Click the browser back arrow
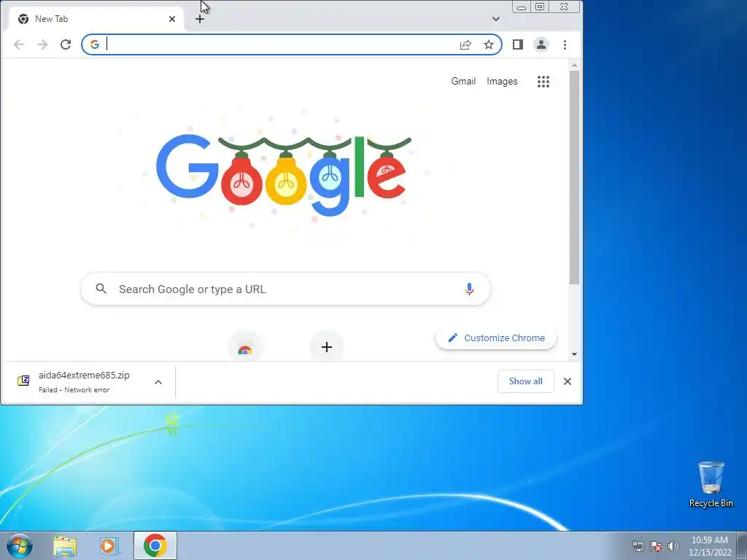Viewport: 747px width, 560px height. [19, 44]
